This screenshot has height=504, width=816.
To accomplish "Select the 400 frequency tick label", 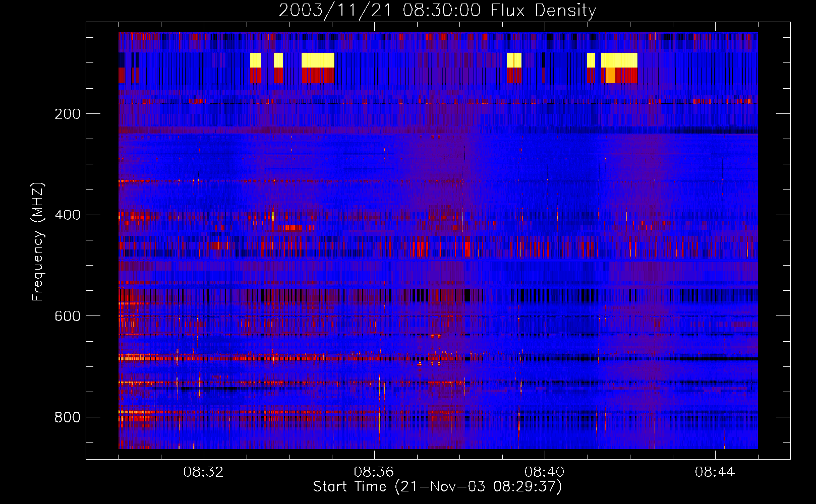I will tap(68, 215).
